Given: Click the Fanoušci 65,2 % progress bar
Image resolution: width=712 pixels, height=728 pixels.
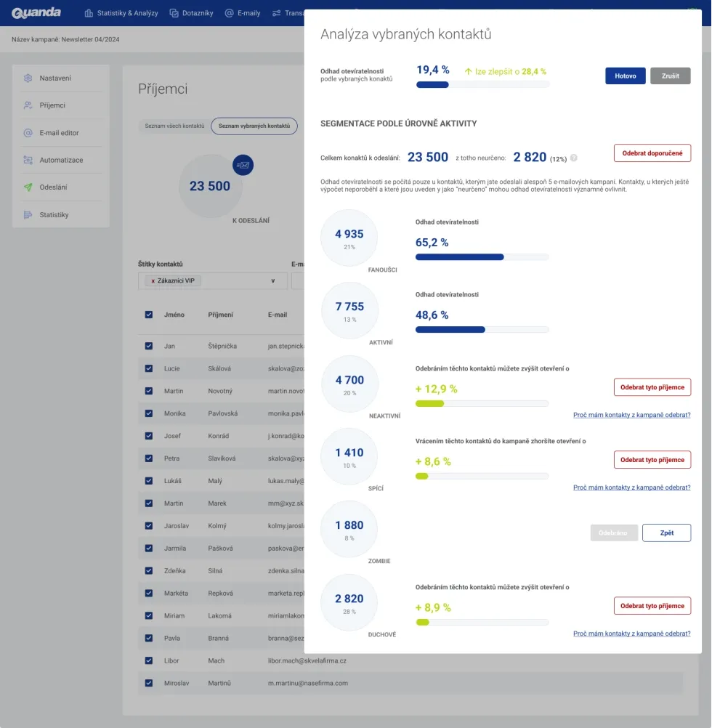Looking at the screenshot, I should pyautogui.click(x=482, y=257).
